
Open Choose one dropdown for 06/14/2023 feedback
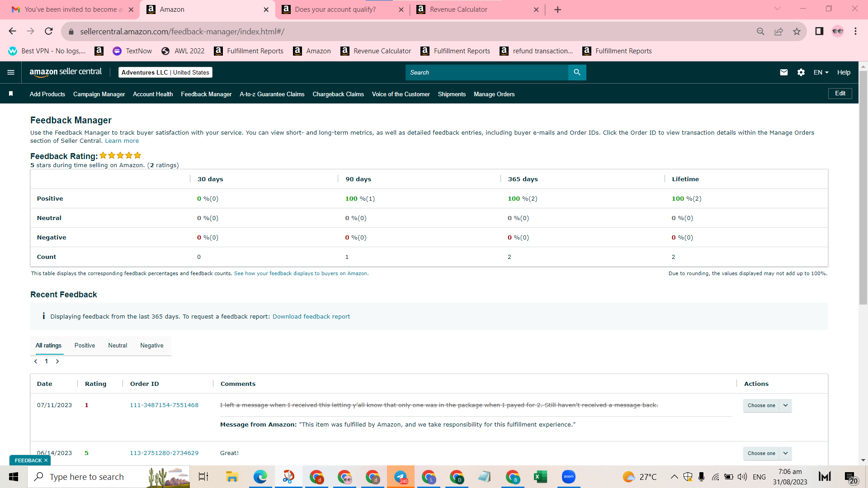tap(767, 453)
